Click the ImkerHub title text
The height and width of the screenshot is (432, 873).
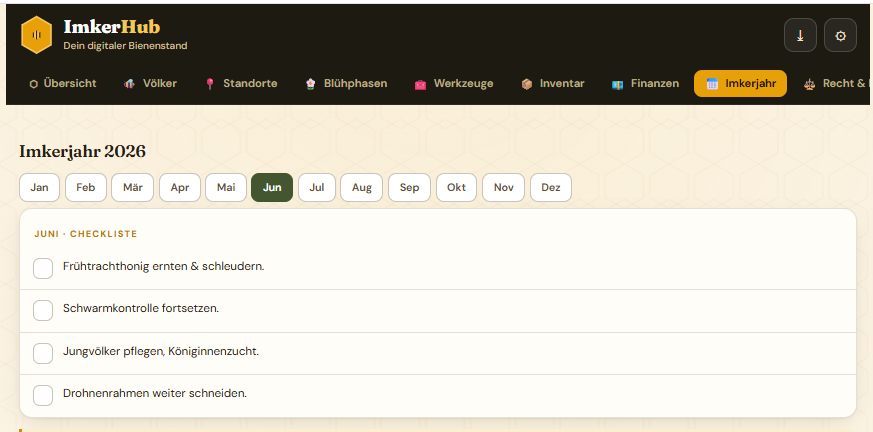112,27
